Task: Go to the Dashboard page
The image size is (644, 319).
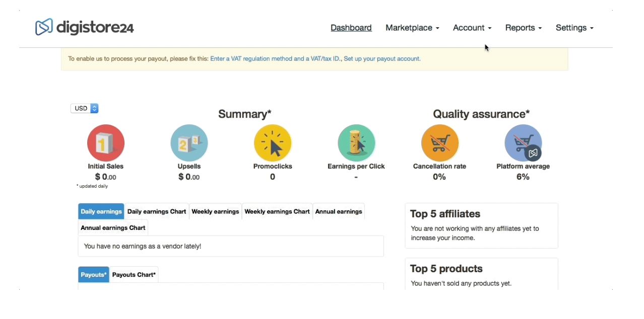Action: [351, 28]
